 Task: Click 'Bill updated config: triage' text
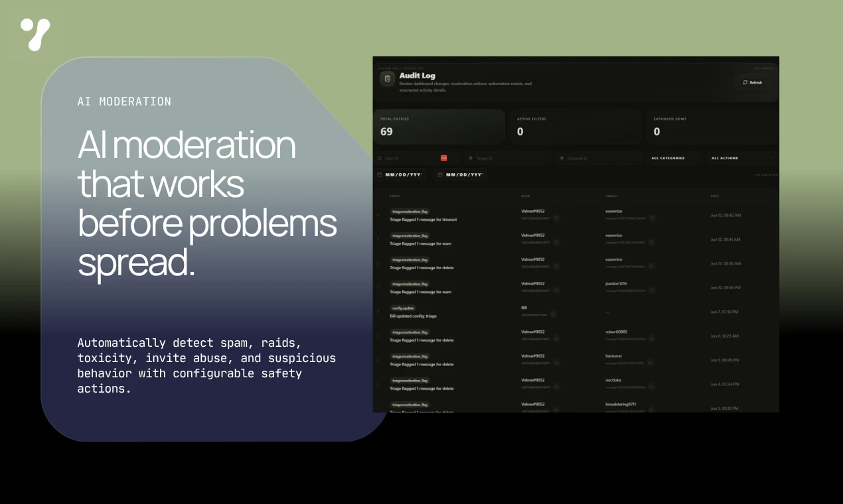pyautogui.click(x=413, y=316)
